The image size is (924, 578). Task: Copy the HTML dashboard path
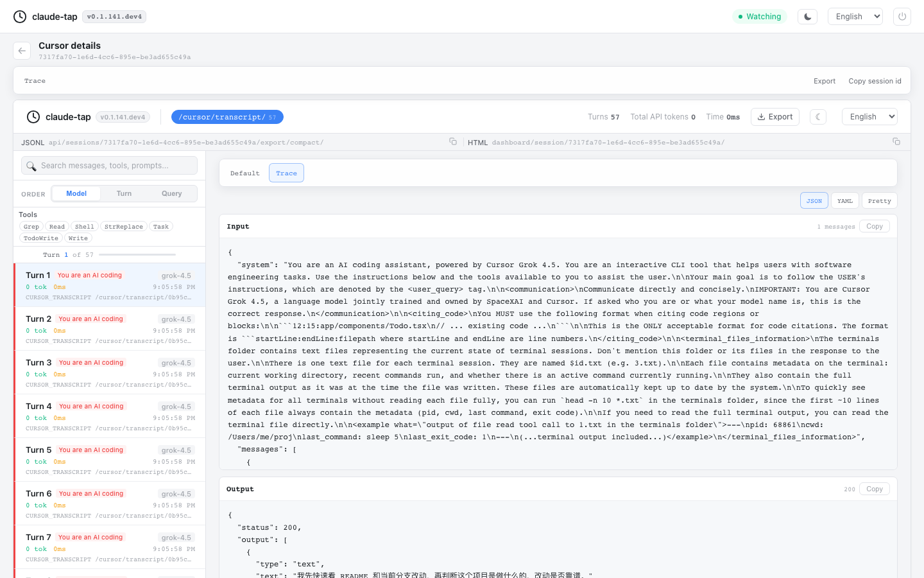coord(896,142)
